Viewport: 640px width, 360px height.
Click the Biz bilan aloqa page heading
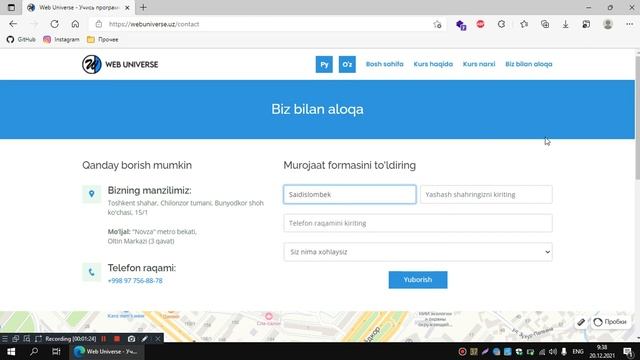(x=317, y=109)
